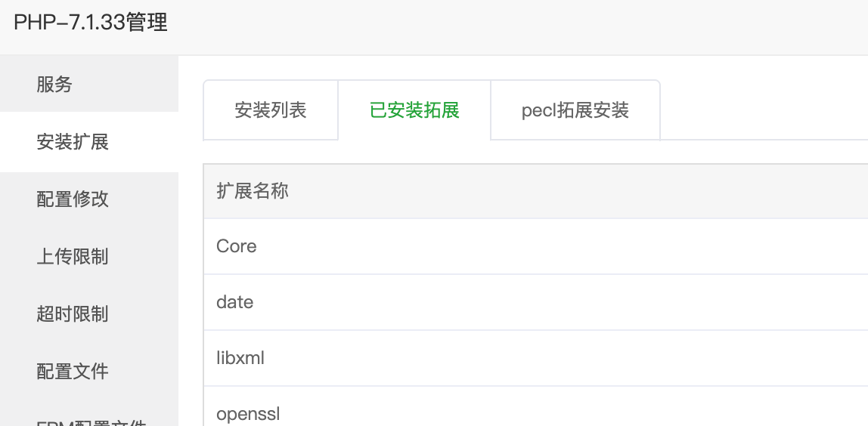Click the partially visible FPM配置文件 item
Image resolution: width=868 pixels, height=426 pixels.
pos(91,421)
